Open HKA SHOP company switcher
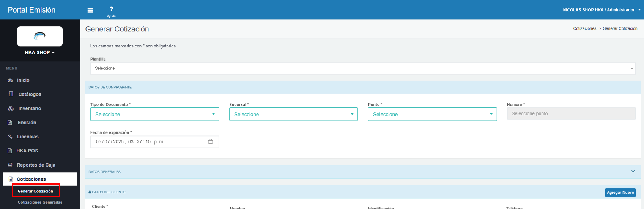The width and height of the screenshot is (644, 209). point(40,53)
